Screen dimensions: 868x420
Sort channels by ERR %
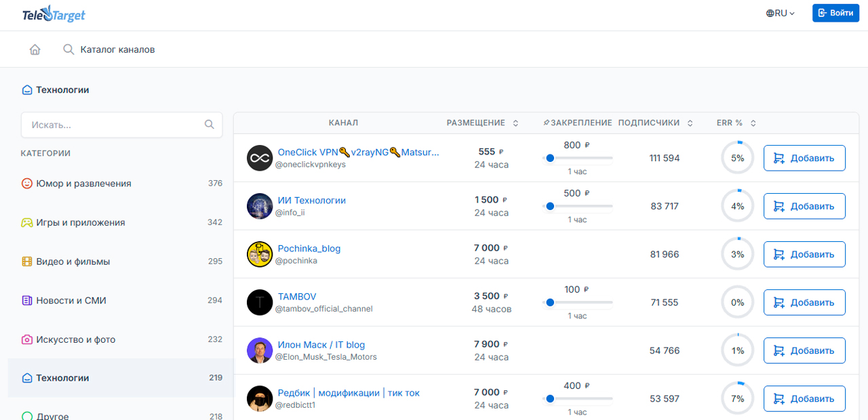(736, 123)
